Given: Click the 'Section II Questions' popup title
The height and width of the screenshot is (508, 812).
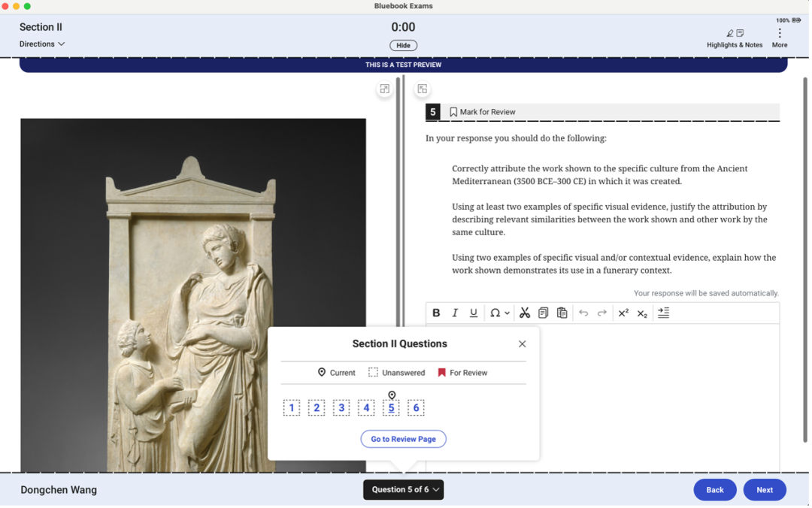Looking at the screenshot, I should (399, 344).
